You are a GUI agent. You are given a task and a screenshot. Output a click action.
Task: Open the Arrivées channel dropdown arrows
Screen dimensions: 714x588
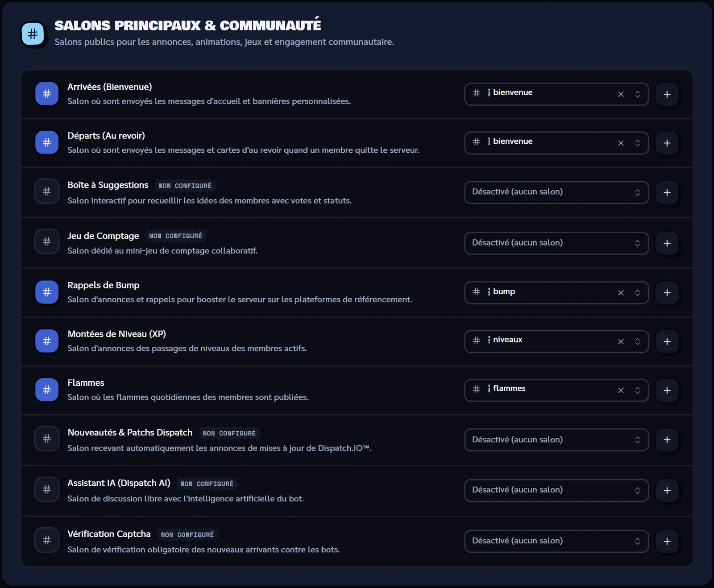point(638,94)
